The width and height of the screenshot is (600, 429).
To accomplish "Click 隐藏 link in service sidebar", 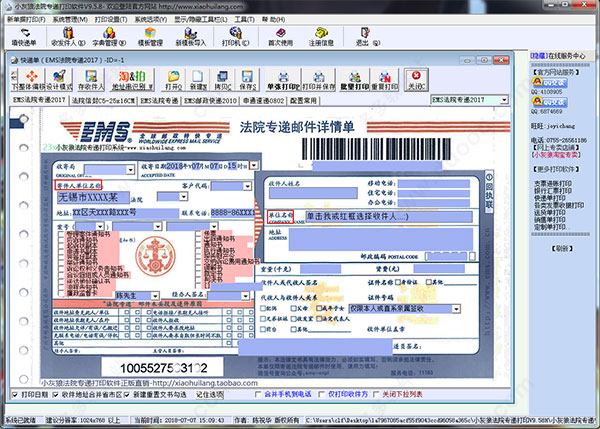I will click(x=538, y=56).
